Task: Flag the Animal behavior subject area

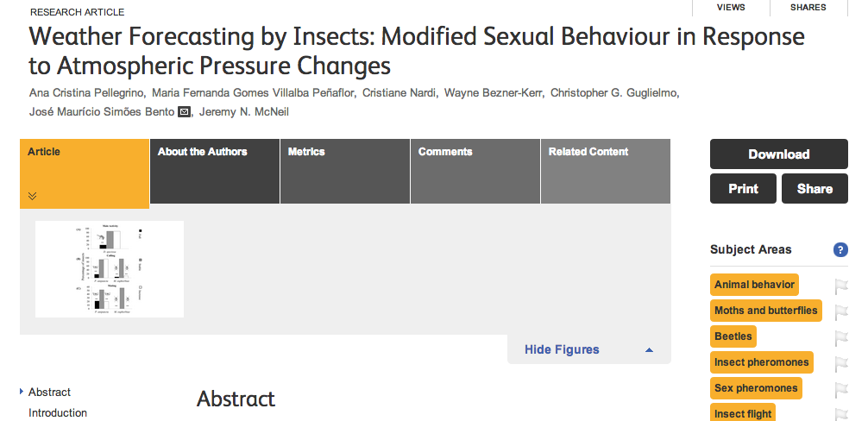Action: (841, 286)
